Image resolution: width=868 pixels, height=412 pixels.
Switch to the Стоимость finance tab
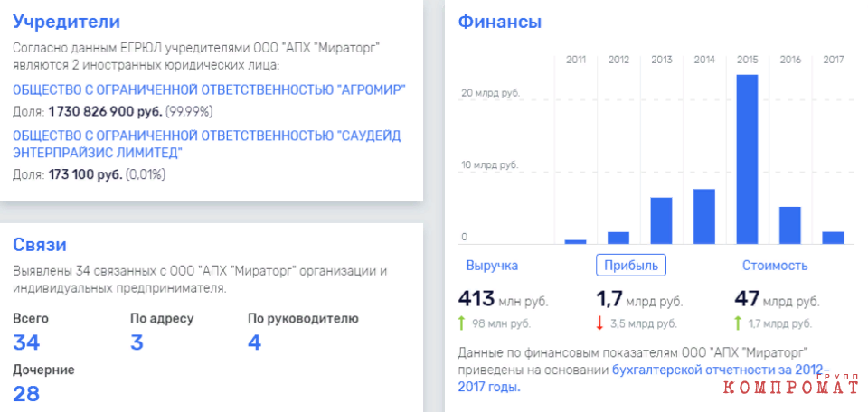point(775,266)
